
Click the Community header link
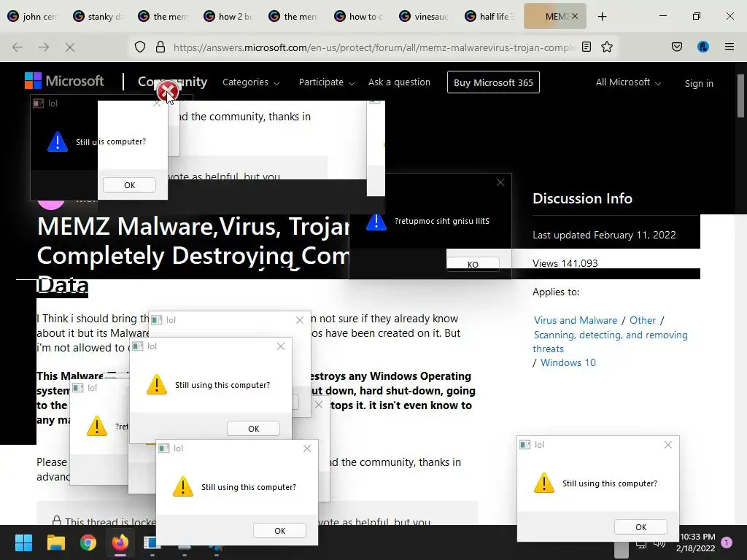(x=172, y=82)
